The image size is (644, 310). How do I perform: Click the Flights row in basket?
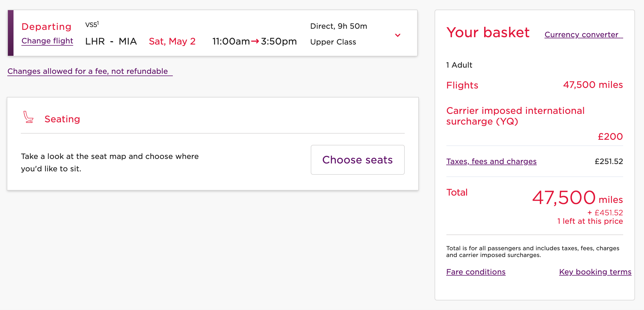462,85
